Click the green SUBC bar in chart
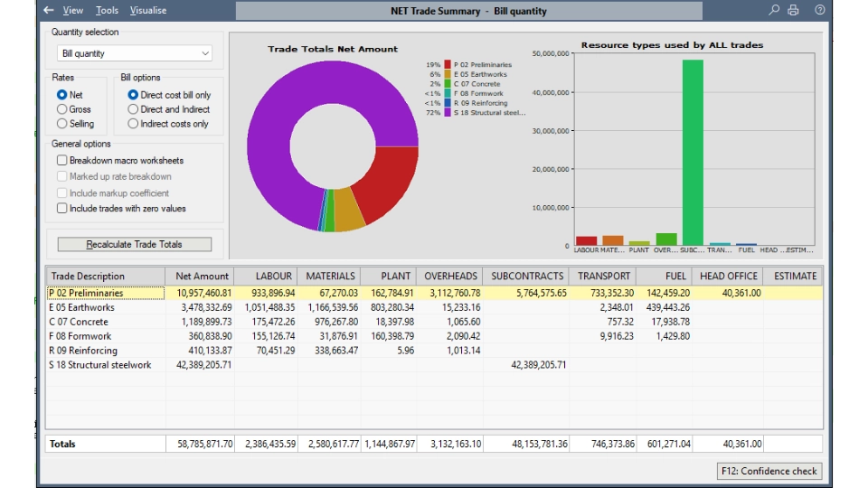868x488 pixels. (x=693, y=152)
